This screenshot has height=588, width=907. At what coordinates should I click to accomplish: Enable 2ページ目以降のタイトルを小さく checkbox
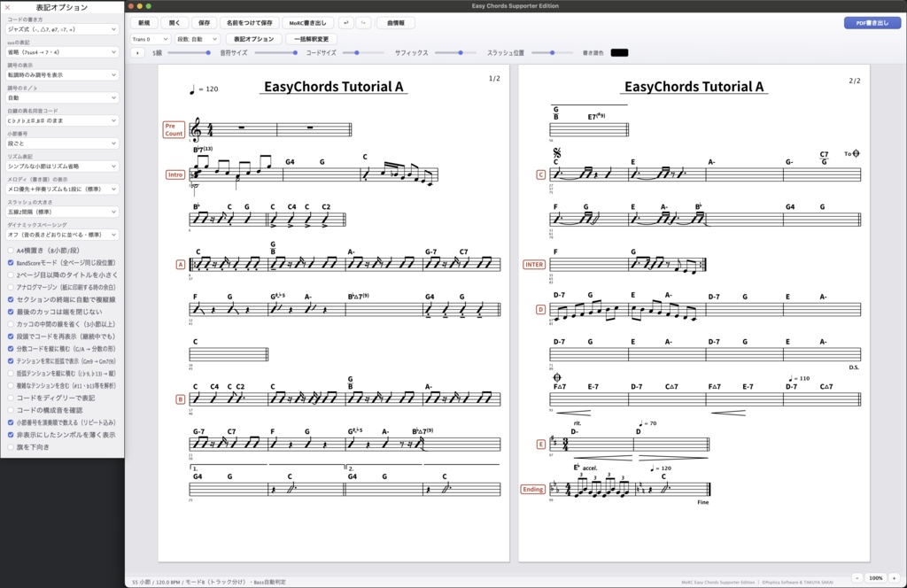point(11,275)
